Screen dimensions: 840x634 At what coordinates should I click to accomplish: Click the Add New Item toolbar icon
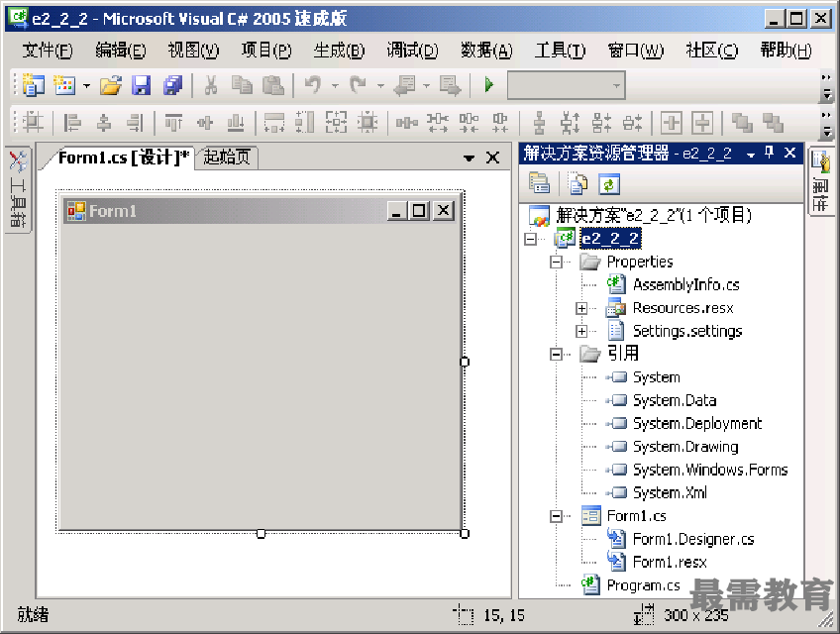(64, 84)
